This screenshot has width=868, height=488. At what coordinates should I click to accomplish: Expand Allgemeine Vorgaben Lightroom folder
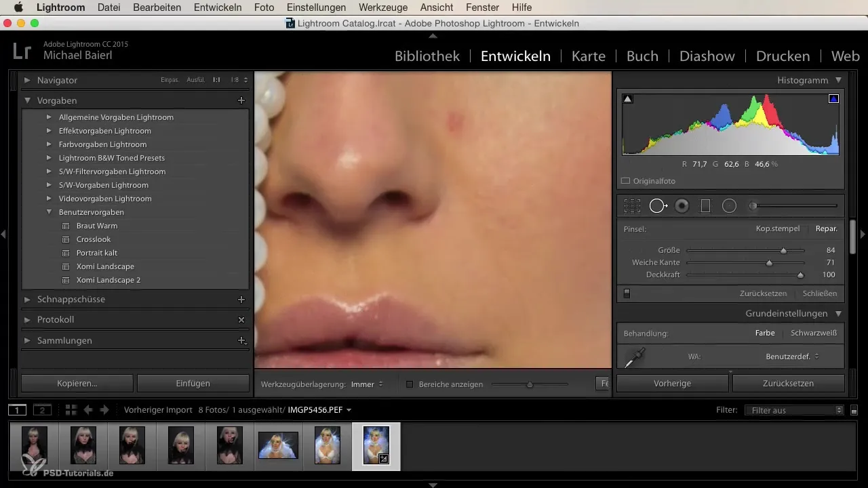click(49, 117)
